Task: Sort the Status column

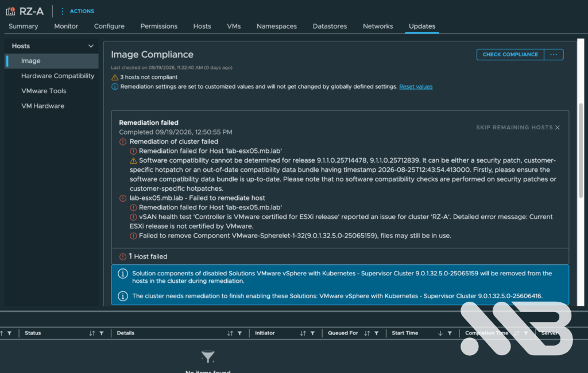Action: 92,333
